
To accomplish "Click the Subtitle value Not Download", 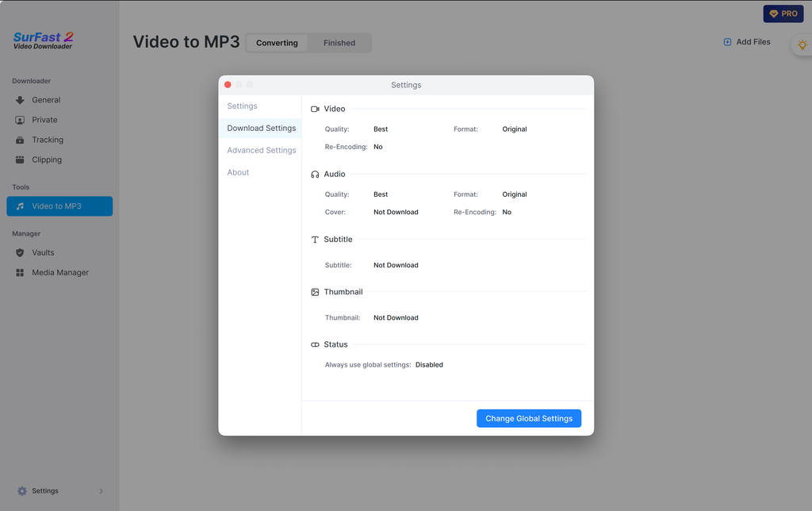I will pos(396,265).
